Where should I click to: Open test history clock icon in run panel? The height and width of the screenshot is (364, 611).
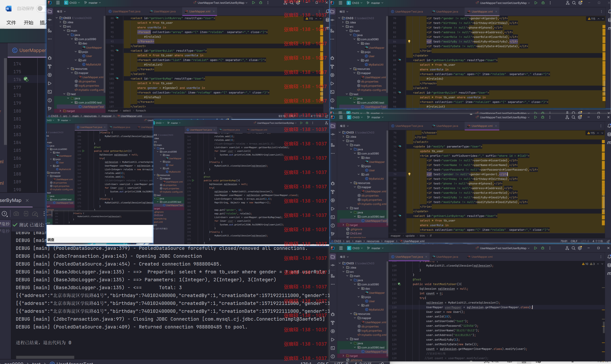[5, 214]
